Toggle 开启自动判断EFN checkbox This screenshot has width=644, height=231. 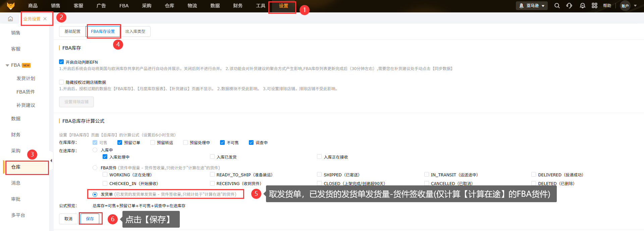61,62
